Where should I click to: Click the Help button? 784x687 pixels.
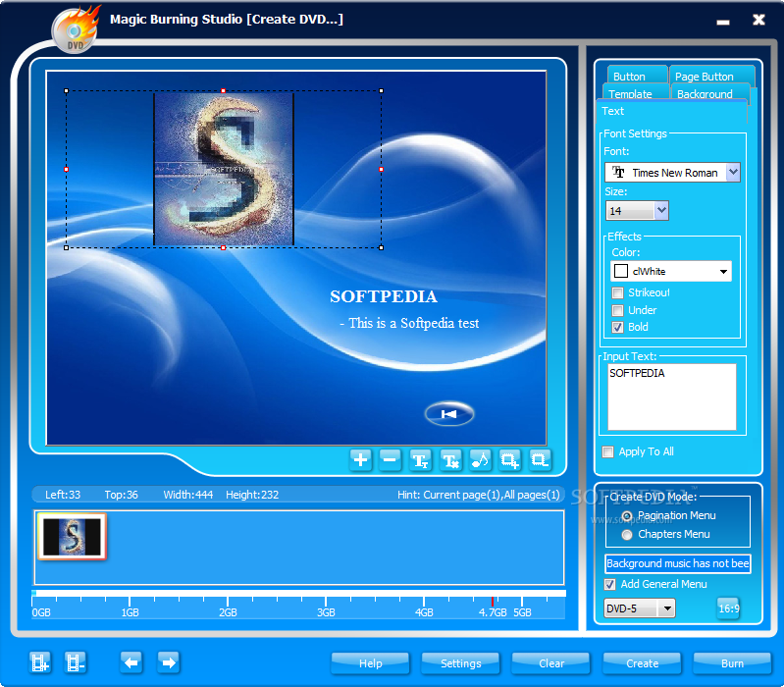pyautogui.click(x=371, y=663)
